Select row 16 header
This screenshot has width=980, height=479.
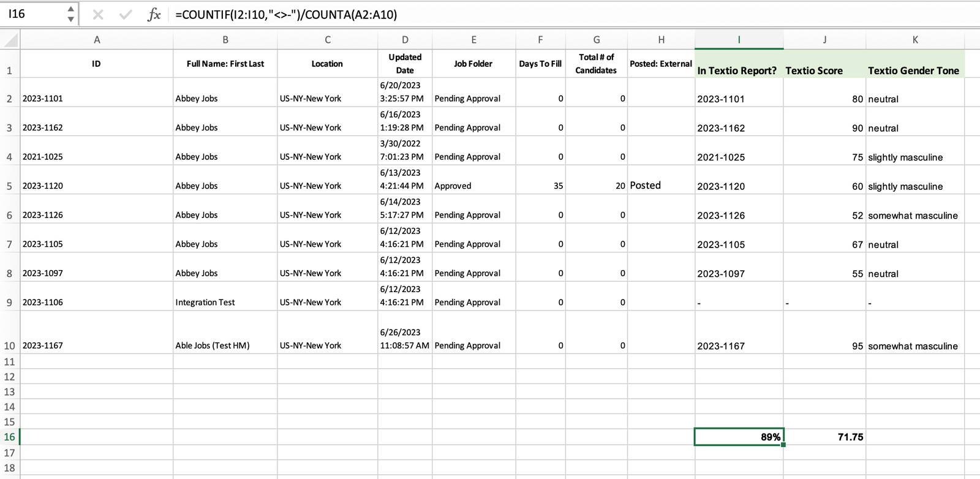[9, 437]
